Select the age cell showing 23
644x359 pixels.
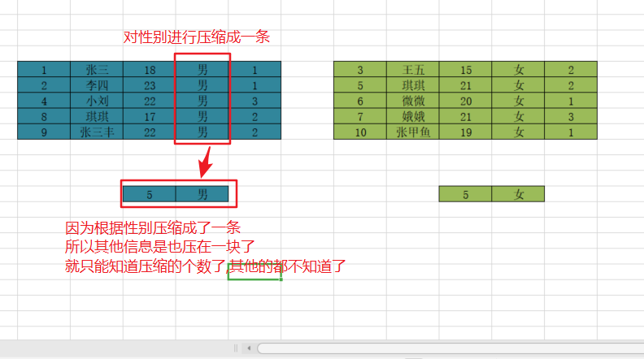point(149,85)
